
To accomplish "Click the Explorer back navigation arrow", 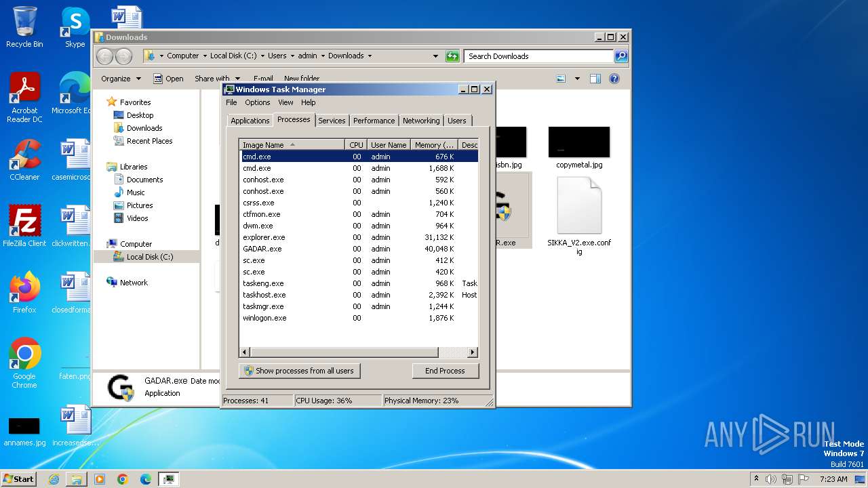I will (x=104, y=56).
